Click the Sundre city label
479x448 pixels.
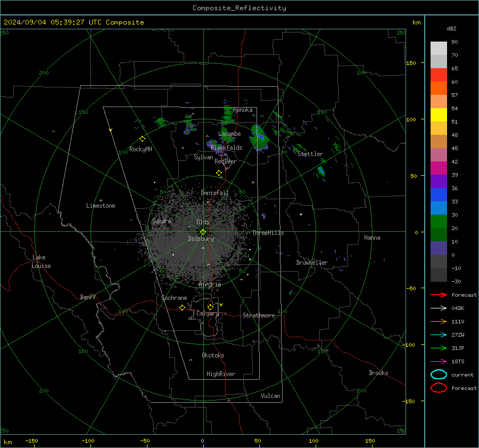[x=161, y=221]
